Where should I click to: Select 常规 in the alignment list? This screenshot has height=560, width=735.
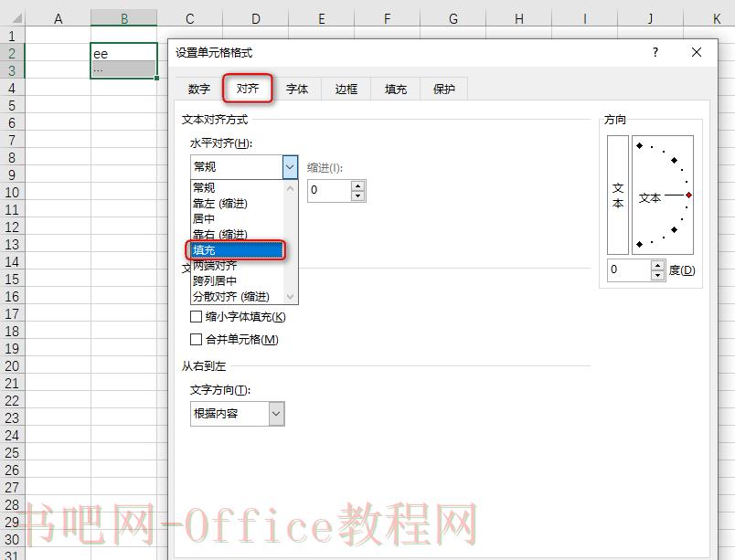(x=237, y=188)
